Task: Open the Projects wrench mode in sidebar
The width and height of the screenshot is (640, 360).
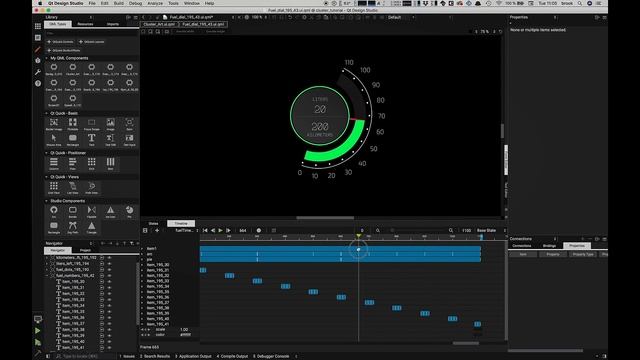Action: pyautogui.click(x=38, y=72)
